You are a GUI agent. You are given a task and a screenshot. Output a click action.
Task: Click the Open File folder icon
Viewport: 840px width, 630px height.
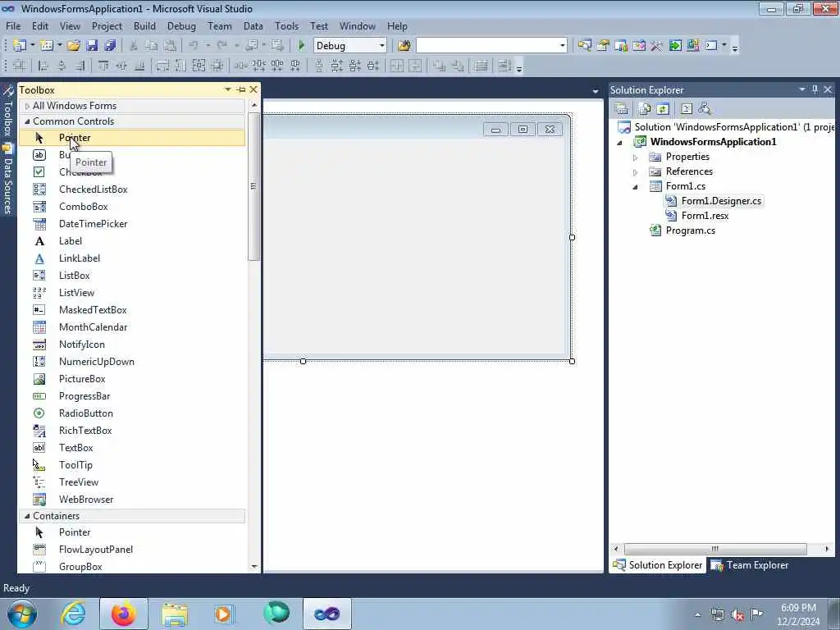[x=73, y=46]
